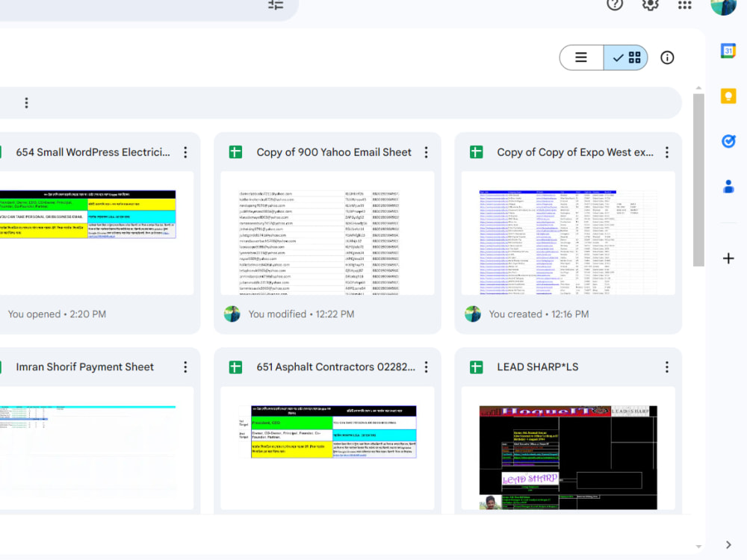Click avatar beside 'You created' text

point(473,314)
